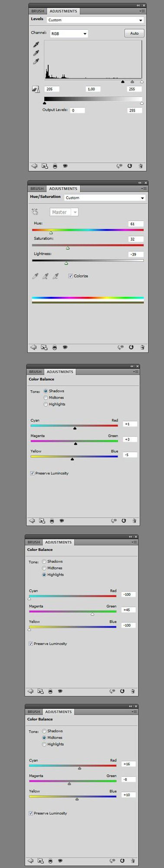Select the black point eyedropper in Levels
Screen dimensions: 164x868
coord(36,45)
